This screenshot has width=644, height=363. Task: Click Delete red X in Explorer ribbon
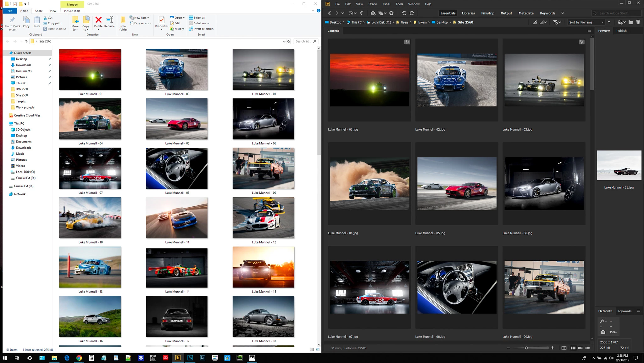(98, 20)
